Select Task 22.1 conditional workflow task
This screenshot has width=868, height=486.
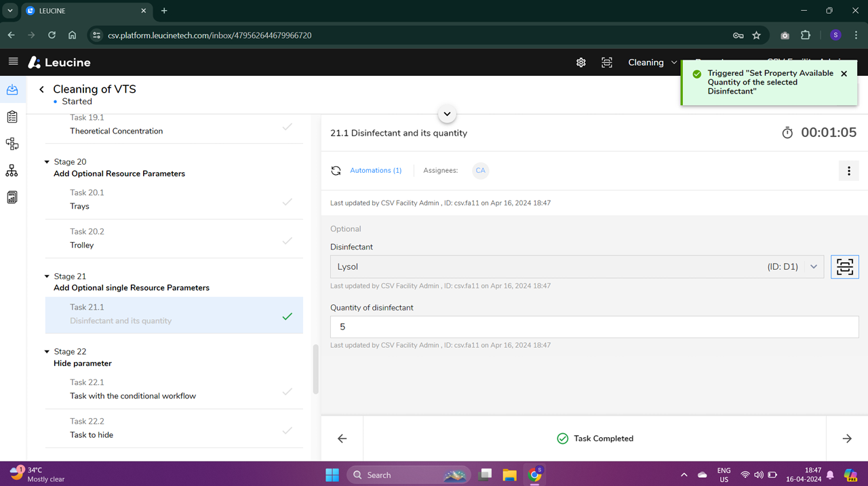pyautogui.click(x=174, y=390)
